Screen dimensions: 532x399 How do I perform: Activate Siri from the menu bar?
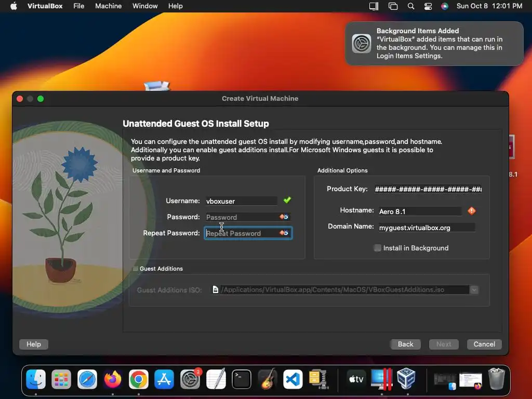[x=445, y=6]
